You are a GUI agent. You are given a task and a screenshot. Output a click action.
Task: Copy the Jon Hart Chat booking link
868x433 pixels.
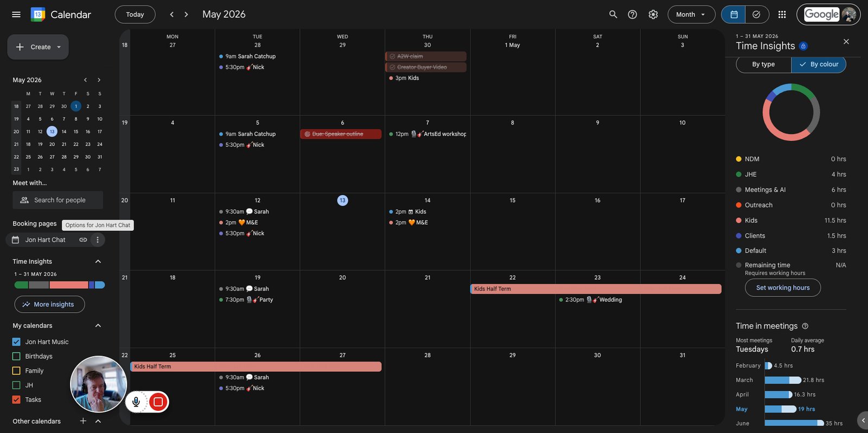[83, 240]
